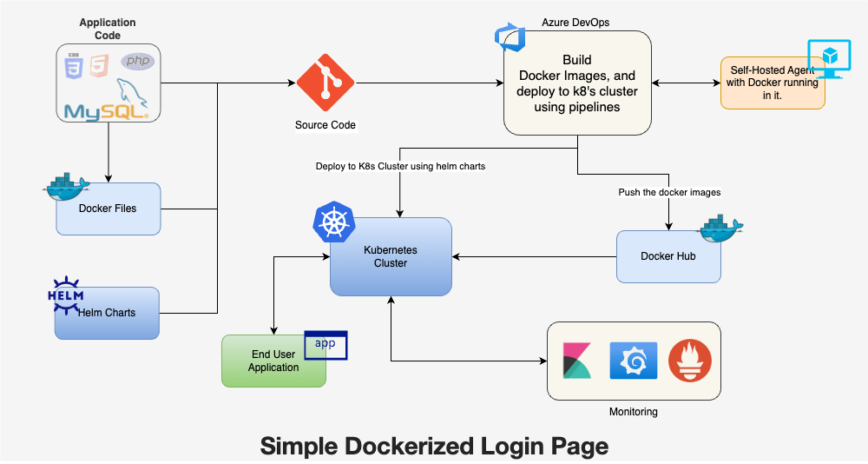868x464 pixels.
Task: Select the Azure DevOps logo icon
Action: tap(510, 37)
